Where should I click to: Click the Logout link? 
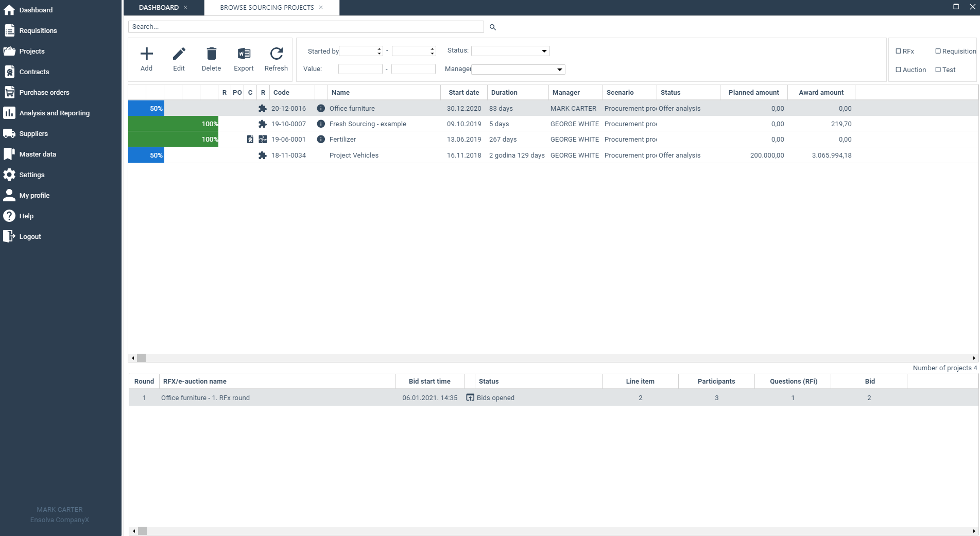29,236
